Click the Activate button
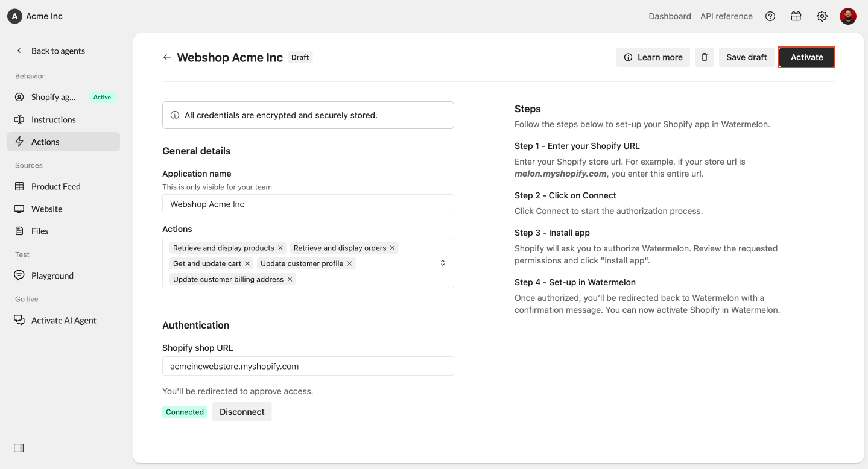This screenshot has width=868, height=469. (x=806, y=57)
